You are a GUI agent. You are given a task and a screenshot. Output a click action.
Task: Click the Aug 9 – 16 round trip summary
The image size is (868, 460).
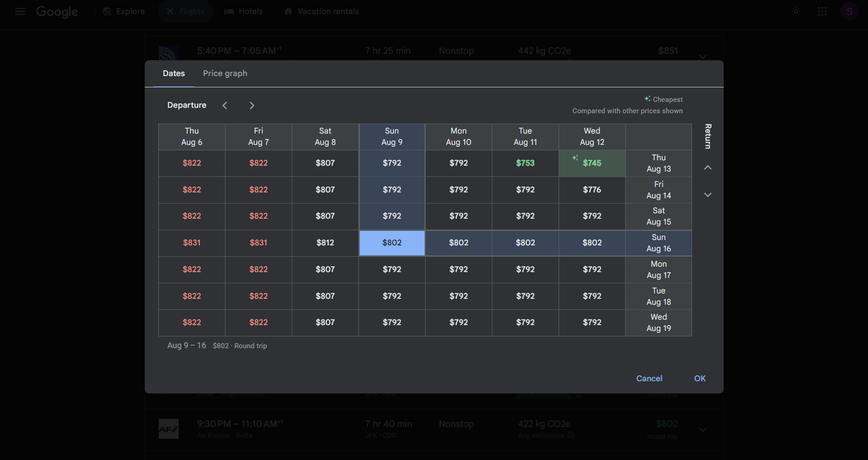217,346
